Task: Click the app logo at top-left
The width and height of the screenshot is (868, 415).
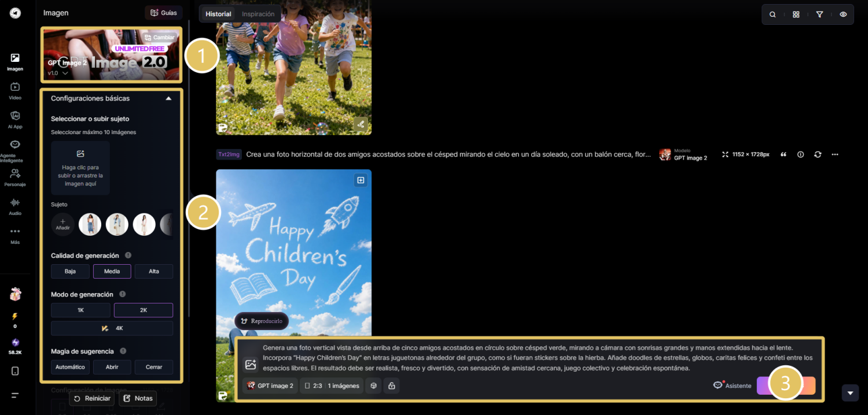Action: tap(15, 13)
